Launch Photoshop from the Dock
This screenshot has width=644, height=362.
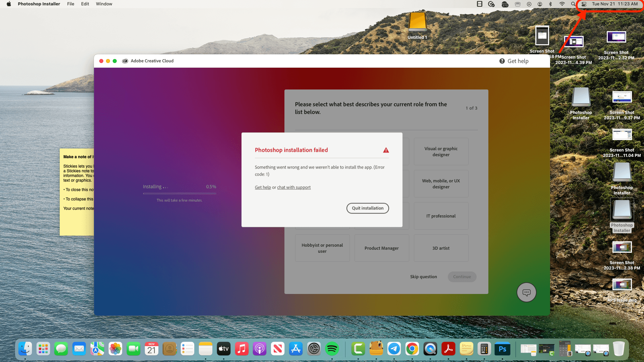502,349
